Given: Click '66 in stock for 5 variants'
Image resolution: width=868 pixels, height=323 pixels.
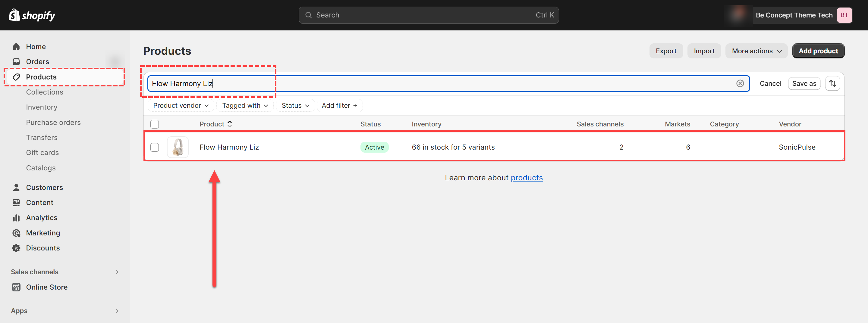Looking at the screenshot, I should pos(453,147).
